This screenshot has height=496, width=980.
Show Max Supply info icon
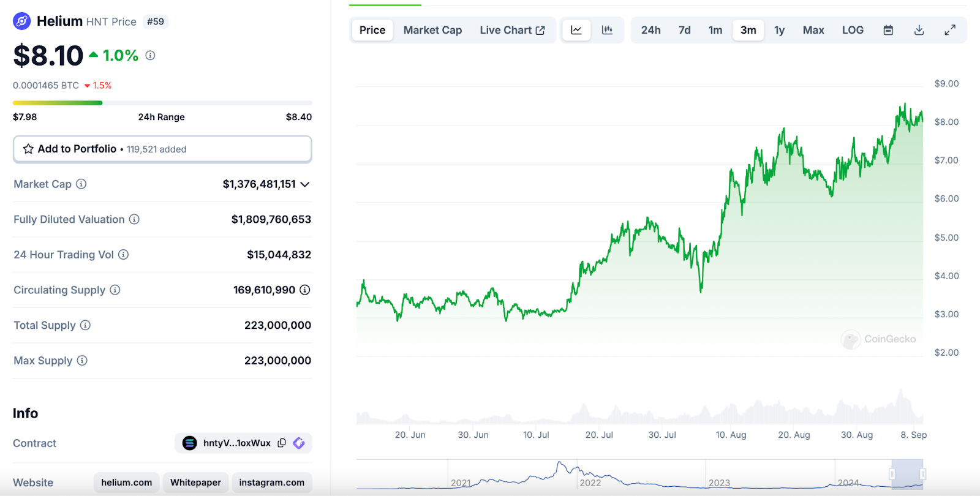[82, 361]
